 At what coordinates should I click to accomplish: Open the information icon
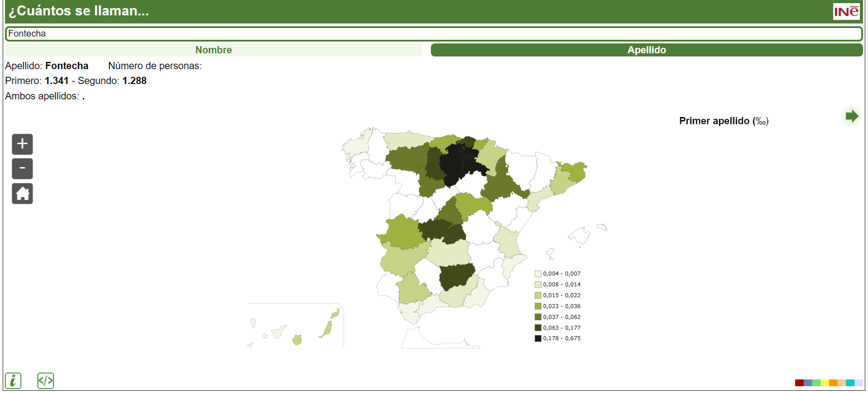coord(13,380)
